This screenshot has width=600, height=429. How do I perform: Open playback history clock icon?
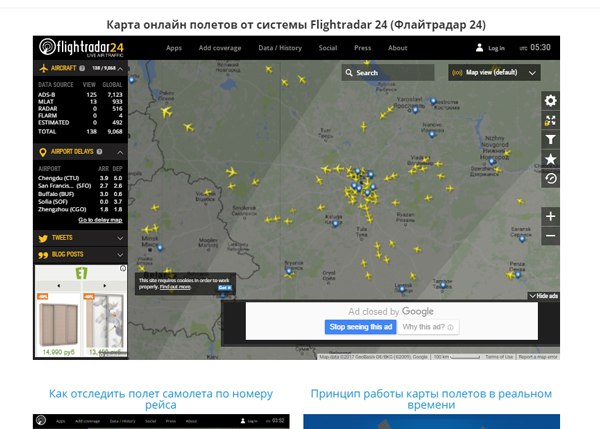point(550,179)
